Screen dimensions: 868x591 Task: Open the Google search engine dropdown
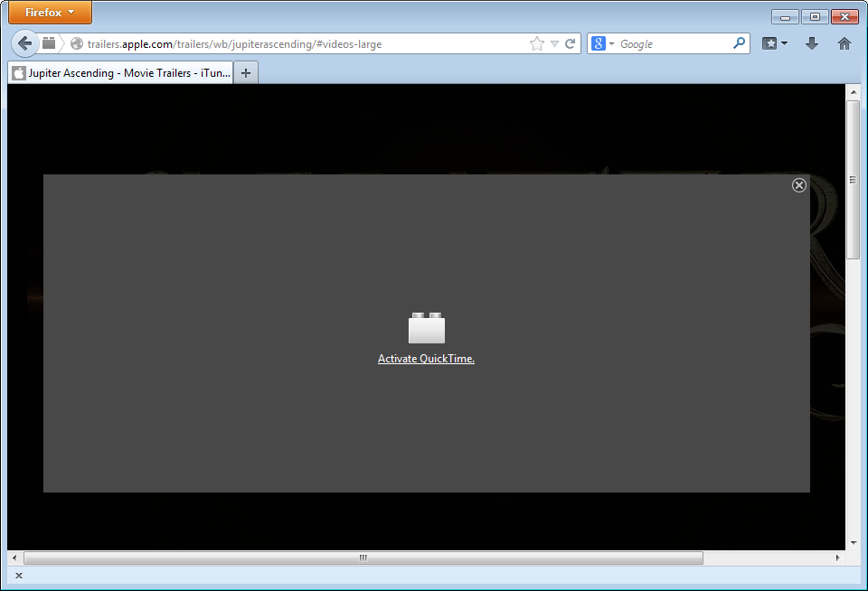point(603,43)
